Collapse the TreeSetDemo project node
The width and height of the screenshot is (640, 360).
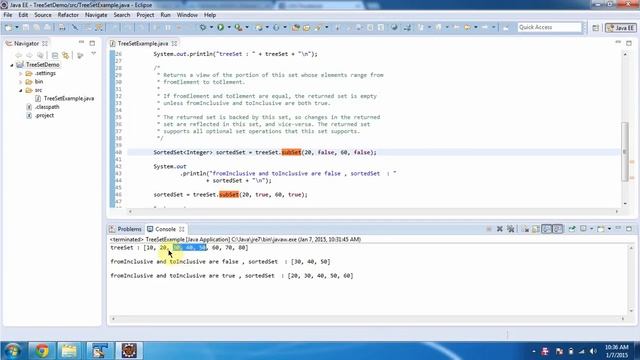pyautogui.click(x=12, y=65)
